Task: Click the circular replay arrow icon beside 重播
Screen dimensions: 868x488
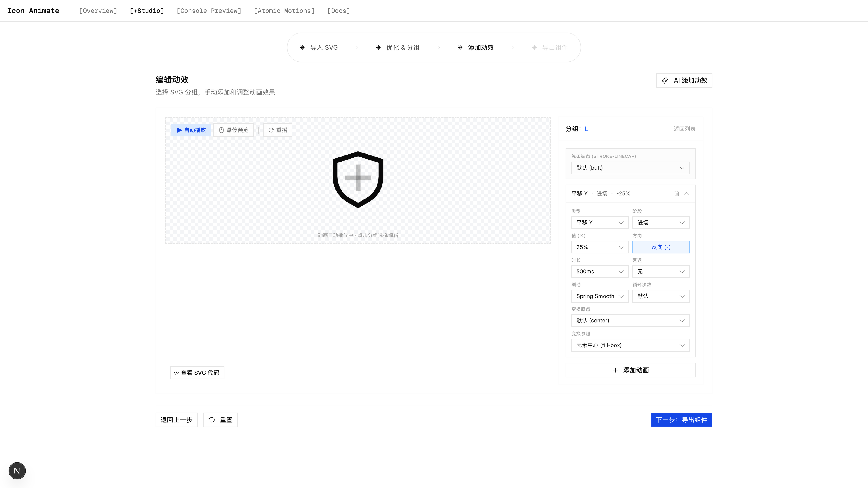Action: click(x=271, y=130)
